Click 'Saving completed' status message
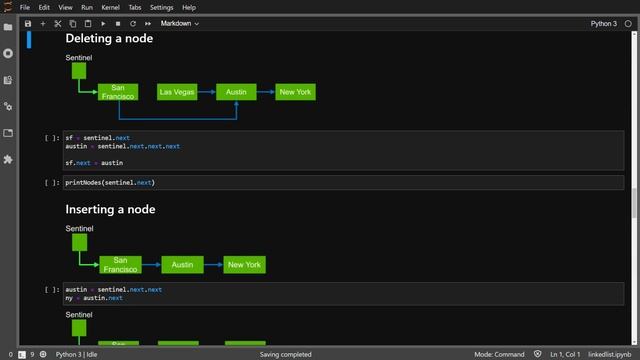Image resolution: width=640 pixels, height=360 pixels. coord(285,355)
